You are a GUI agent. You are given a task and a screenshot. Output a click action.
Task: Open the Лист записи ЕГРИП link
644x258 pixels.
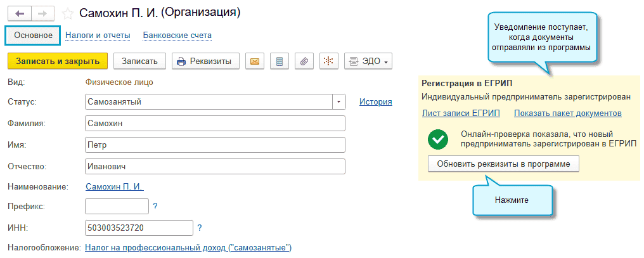[x=461, y=113]
